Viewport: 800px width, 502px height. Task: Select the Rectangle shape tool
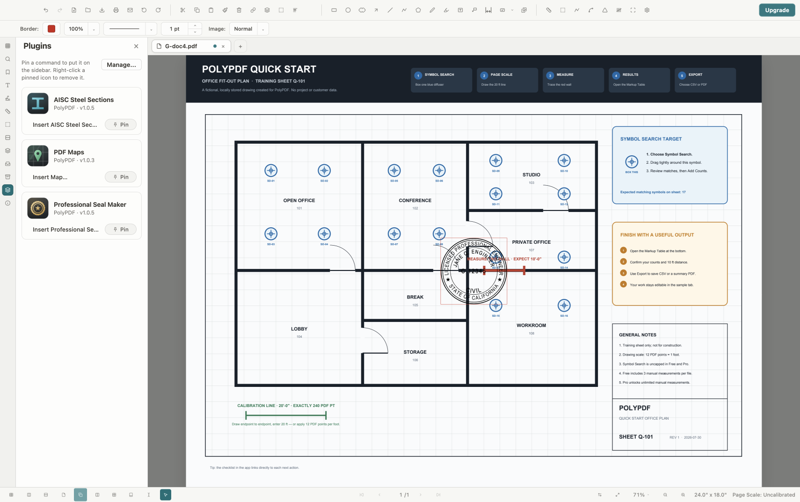(334, 10)
